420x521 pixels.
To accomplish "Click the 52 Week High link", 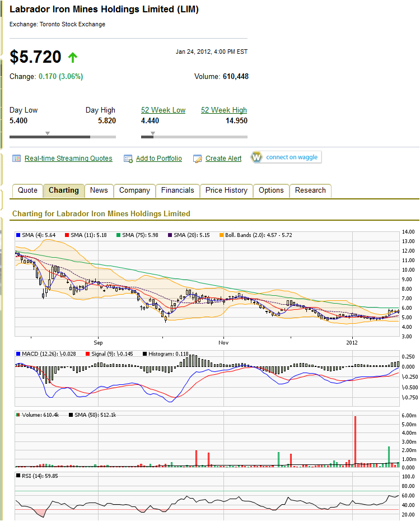I will pos(224,110).
